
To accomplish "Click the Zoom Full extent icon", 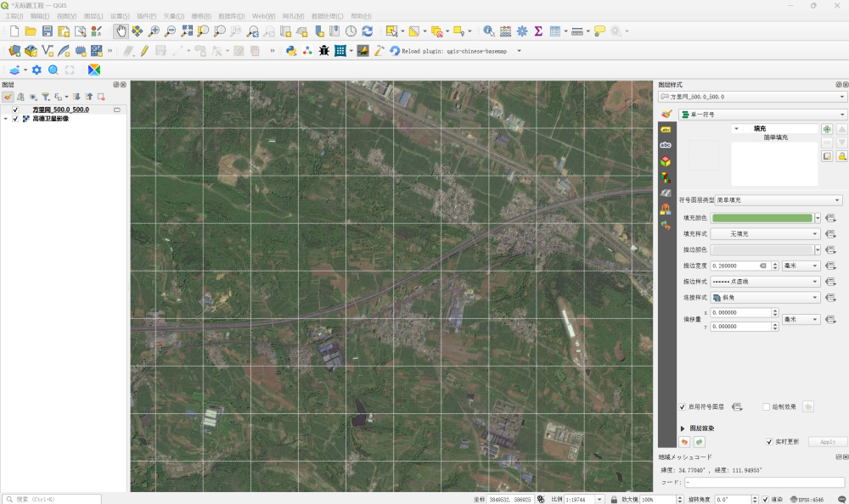I will (187, 31).
